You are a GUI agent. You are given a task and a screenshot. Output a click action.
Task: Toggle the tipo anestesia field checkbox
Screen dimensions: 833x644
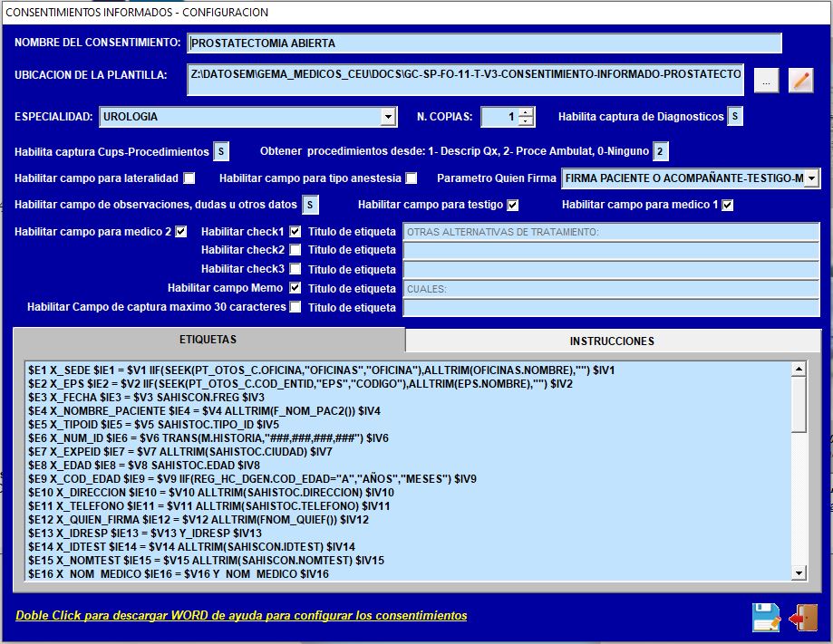pyautogui.click(x=412, y=178)
